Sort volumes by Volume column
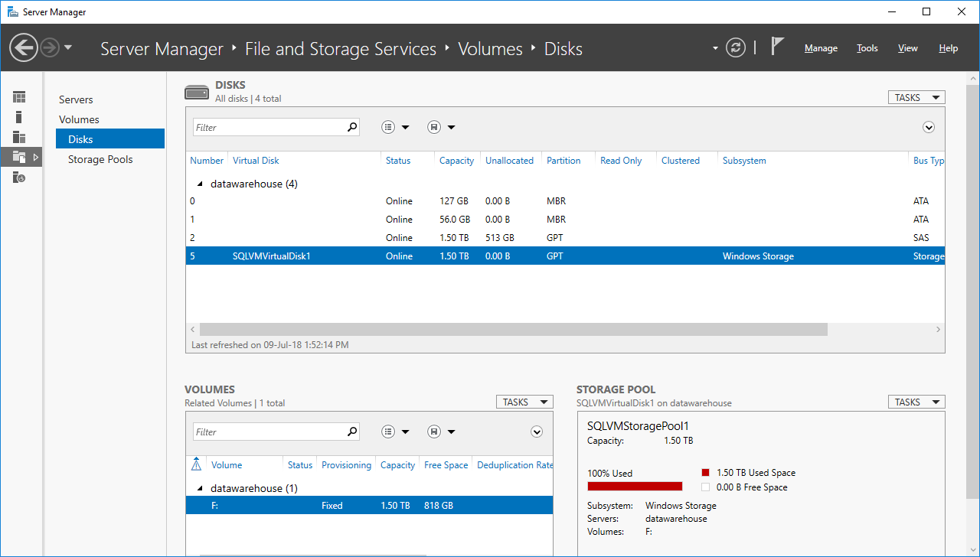Screen dimensions: 980x557 227,465
